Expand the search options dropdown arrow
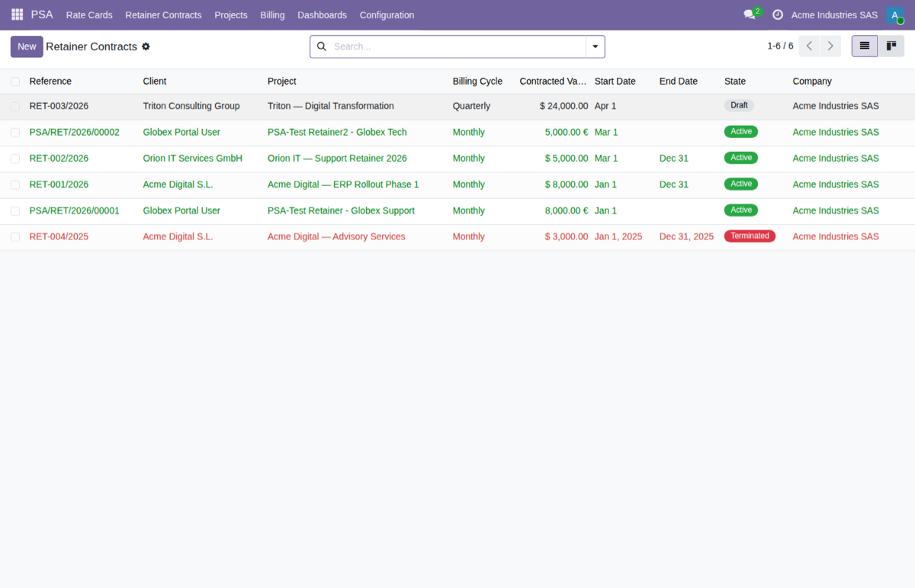The width and height of the screenshot is (915, 588). pos(595,47)
